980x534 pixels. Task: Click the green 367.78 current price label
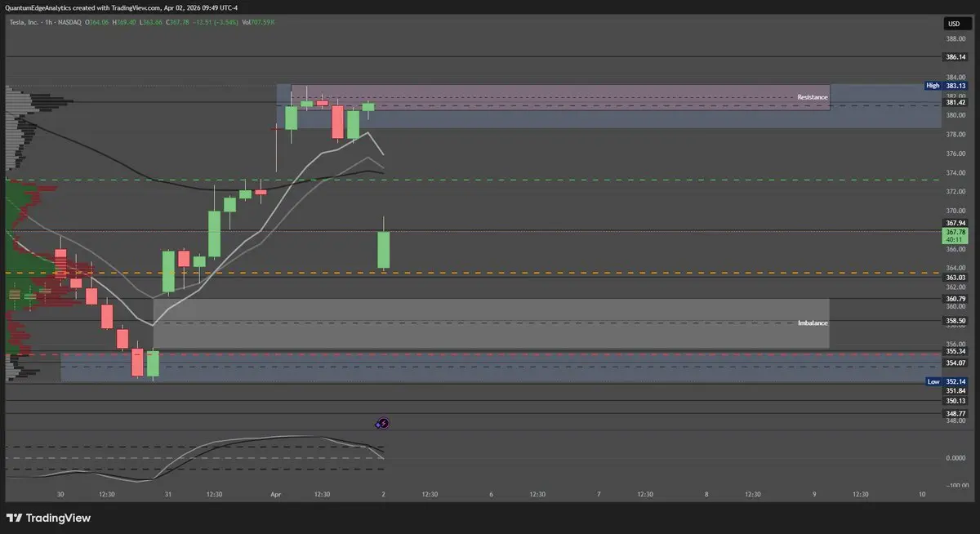click(955, 236)
